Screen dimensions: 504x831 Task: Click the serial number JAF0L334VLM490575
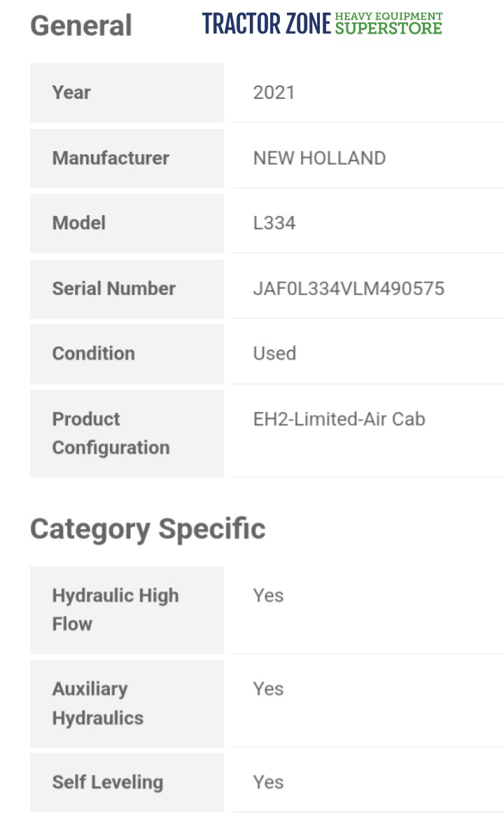point(349,288)
